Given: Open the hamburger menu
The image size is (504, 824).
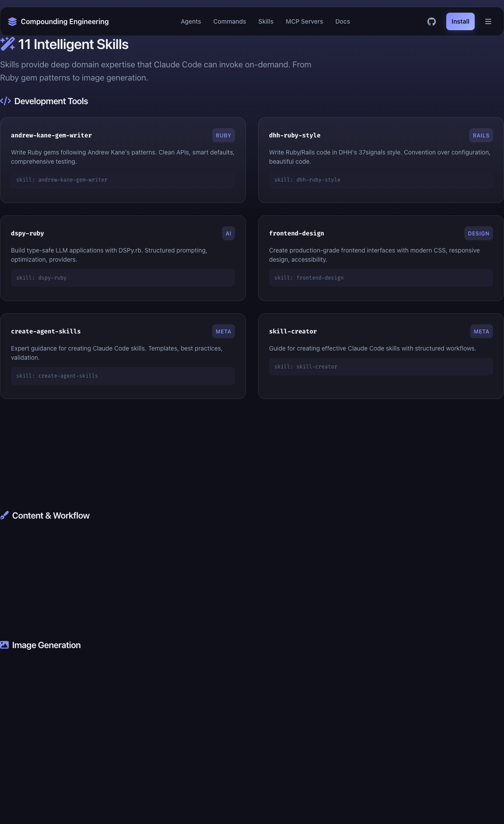Looking at the screenshot, I should pyautogui.click(x=488, y=21).
